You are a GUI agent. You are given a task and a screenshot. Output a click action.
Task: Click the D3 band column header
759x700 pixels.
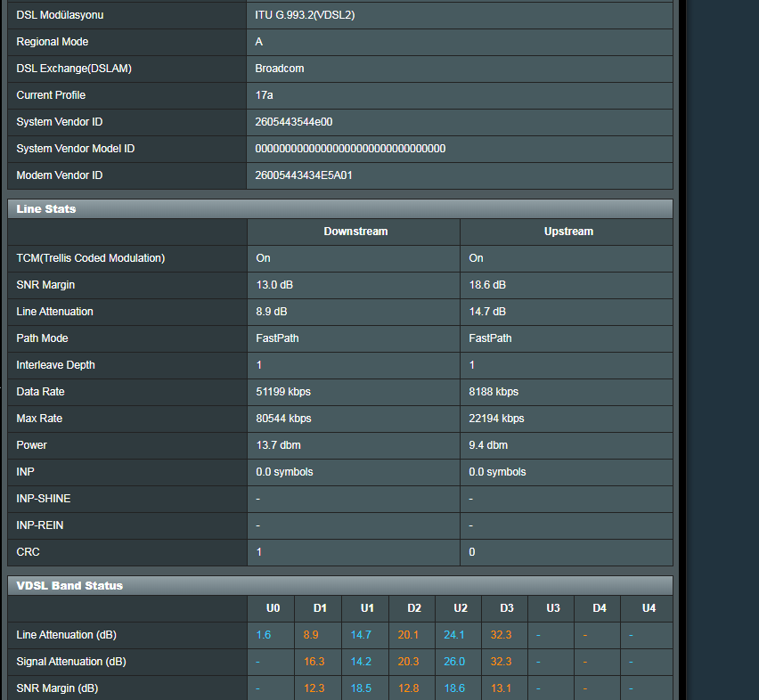[507, 608]
